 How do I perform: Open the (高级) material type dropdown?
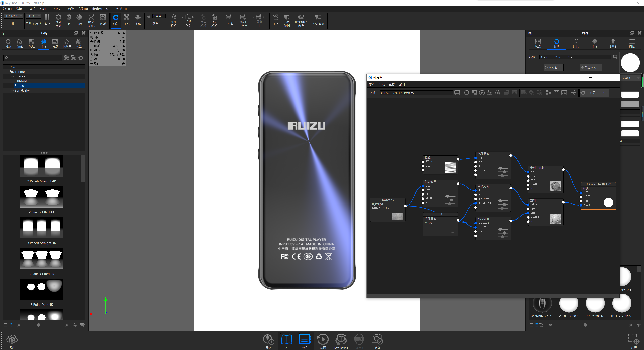pos(630,78)
